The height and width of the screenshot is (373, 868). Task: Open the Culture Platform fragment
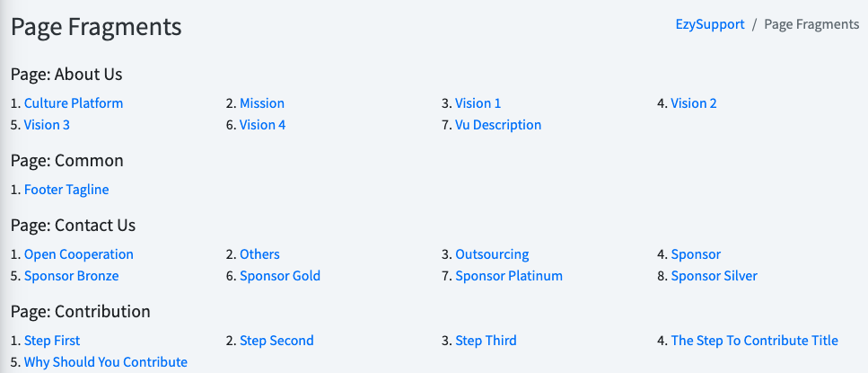pyautogui.click(x=74, y=103)
